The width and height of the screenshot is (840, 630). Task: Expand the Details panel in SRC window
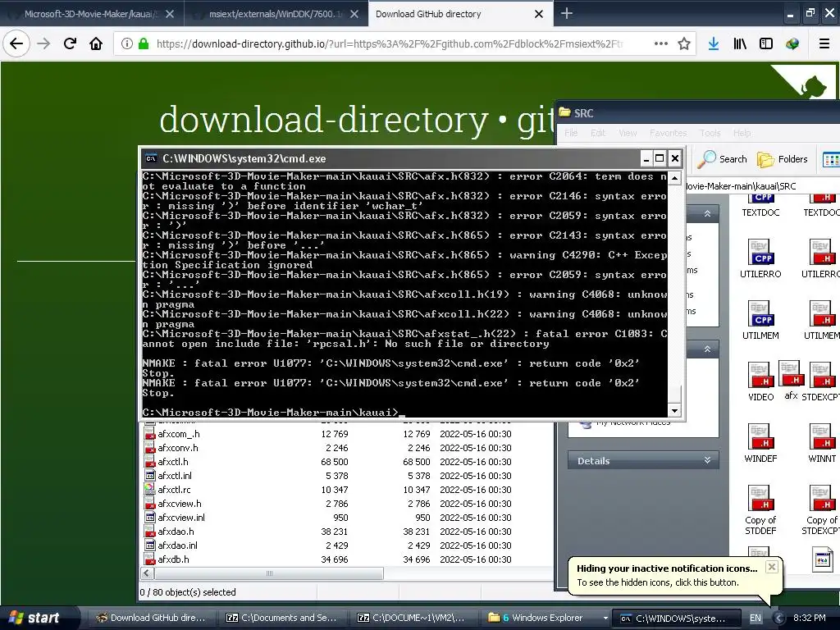coord(707,460)
